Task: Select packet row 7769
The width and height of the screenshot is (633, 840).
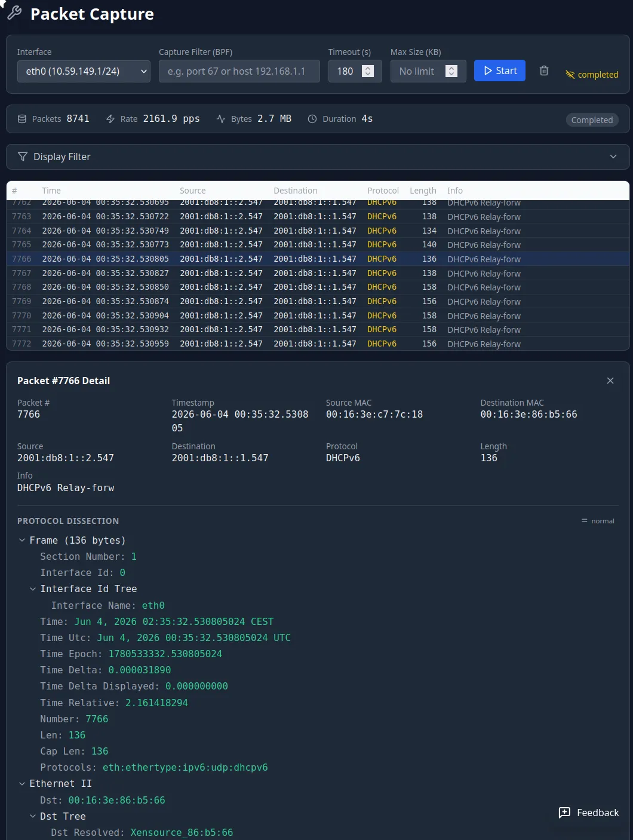Action: click(x=318, y=301)
